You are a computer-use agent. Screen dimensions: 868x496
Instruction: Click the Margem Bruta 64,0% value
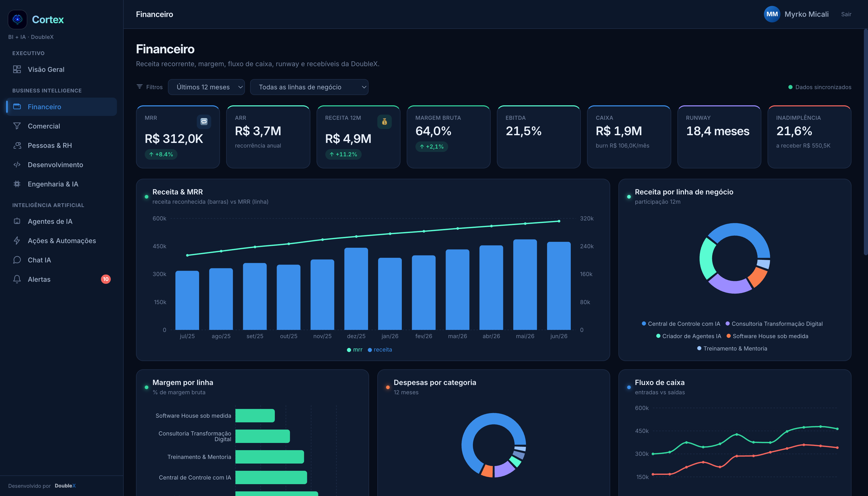(433, 131)
